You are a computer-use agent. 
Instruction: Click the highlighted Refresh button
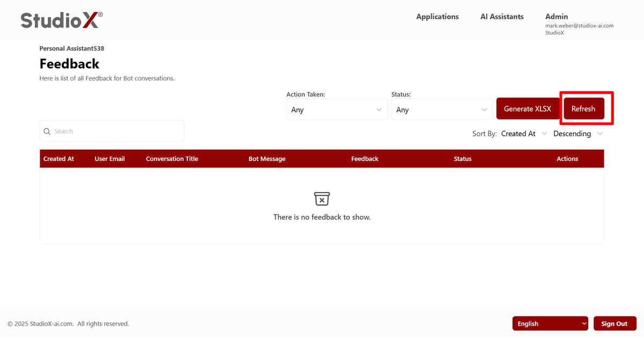click(583, 108)
